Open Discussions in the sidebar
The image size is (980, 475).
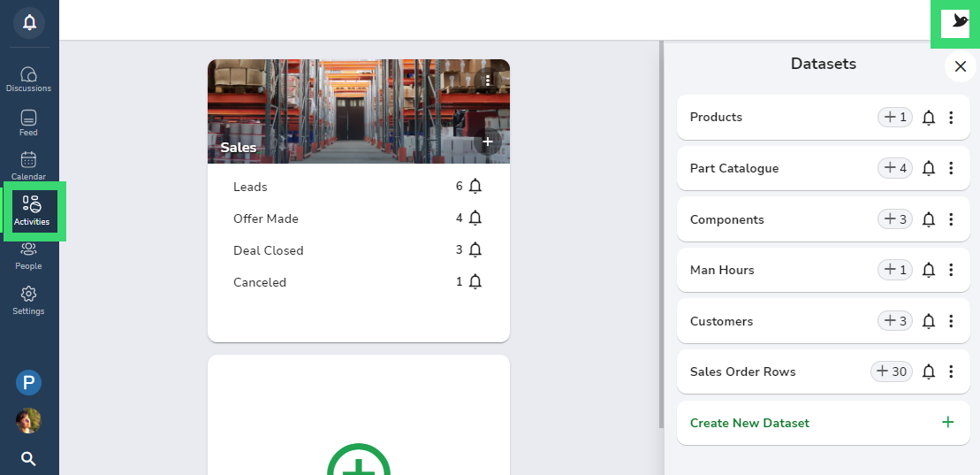click(x=29, y=80)
